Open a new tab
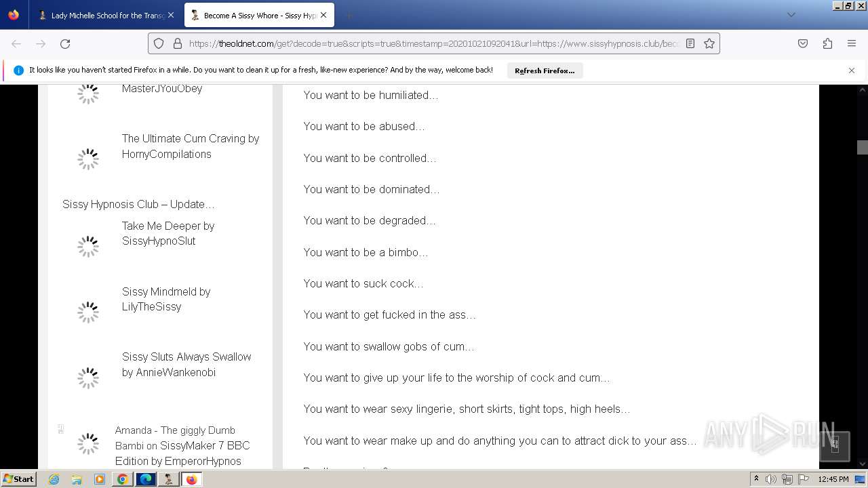The height and width of the screenshot is (488, 868). [x=349, y=15]
